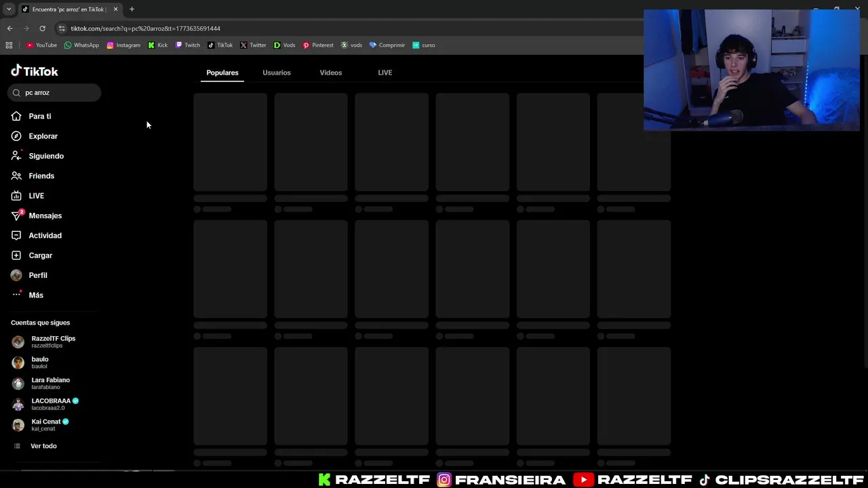868x488 pixels.
Task: Open Lara Fabiano account
Action: point(42,384)
